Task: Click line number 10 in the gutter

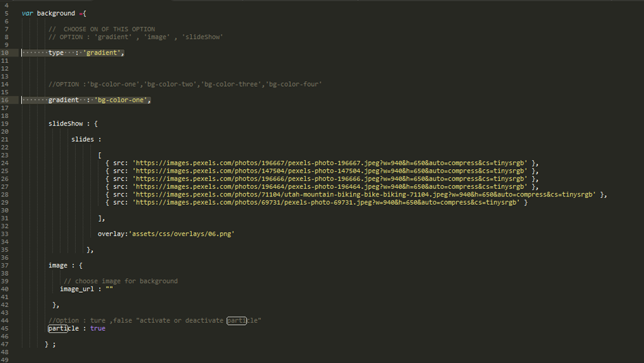Action: (x=5, y=53)
